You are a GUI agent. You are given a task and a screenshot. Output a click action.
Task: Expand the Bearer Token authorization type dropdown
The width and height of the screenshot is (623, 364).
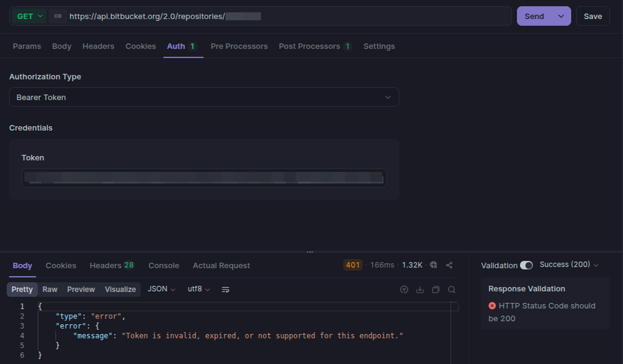(204, 97)
